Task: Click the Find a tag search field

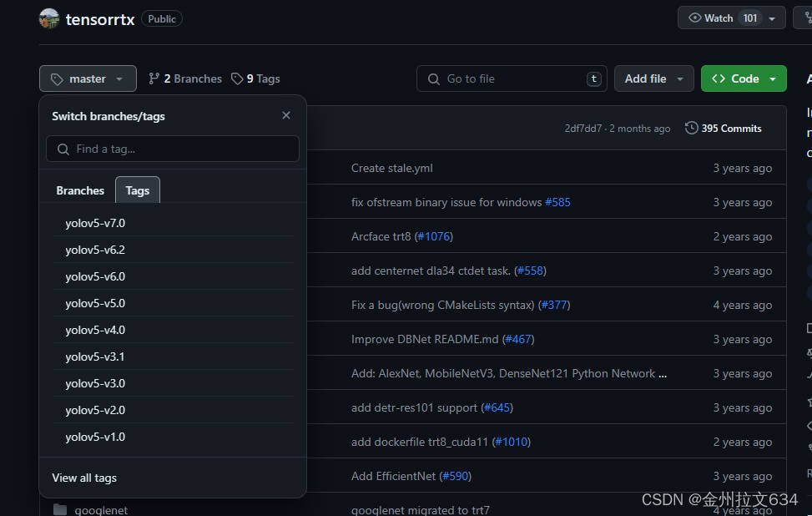Action: coord(173,149)
